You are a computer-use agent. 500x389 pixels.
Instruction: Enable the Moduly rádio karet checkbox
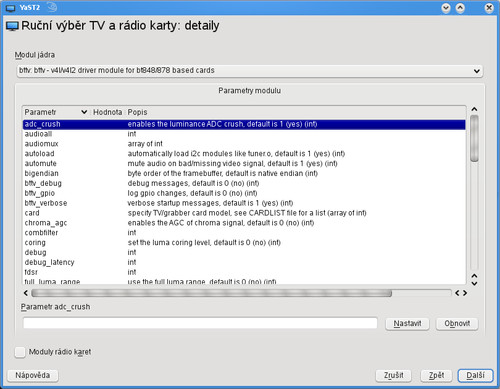20,352
